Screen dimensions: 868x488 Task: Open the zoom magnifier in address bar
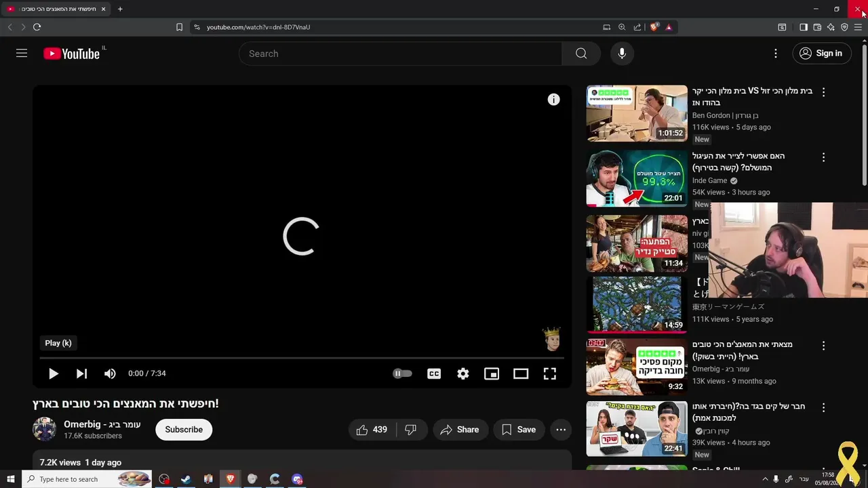[x=622, y=27]
